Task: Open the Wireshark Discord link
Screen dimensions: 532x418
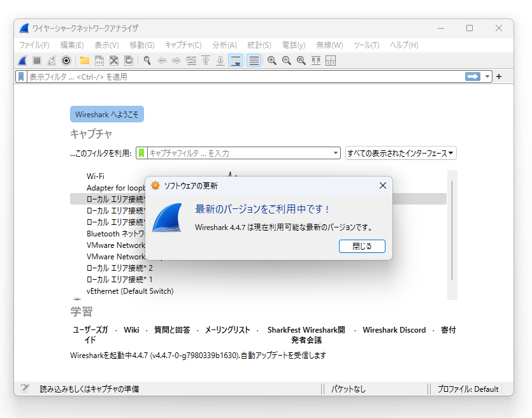Action: point(394,329)
